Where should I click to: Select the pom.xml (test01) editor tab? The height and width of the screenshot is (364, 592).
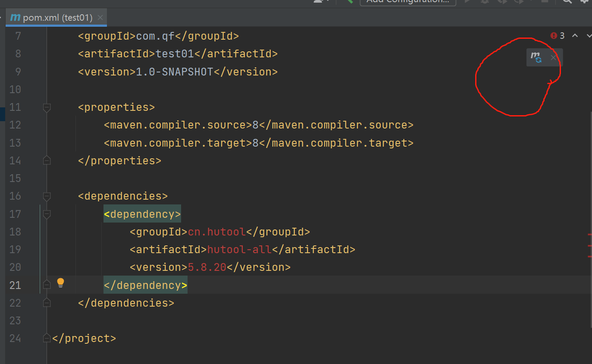[56, 18]
